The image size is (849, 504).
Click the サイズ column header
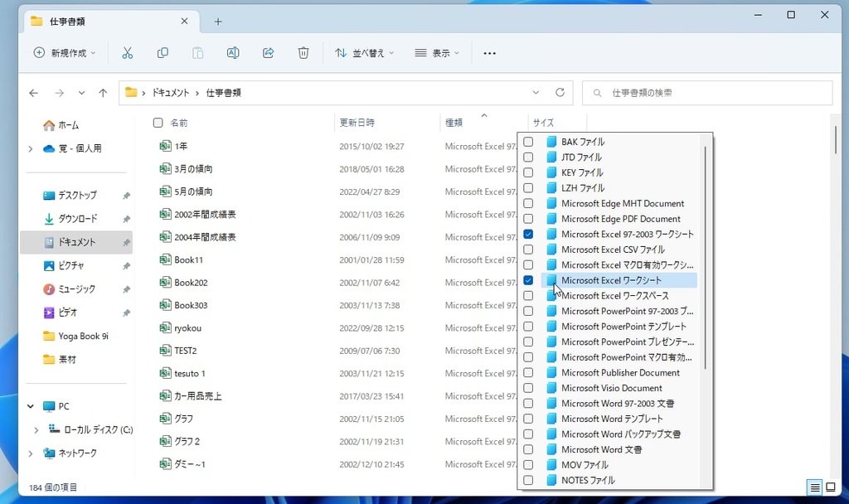pos(543,123)
